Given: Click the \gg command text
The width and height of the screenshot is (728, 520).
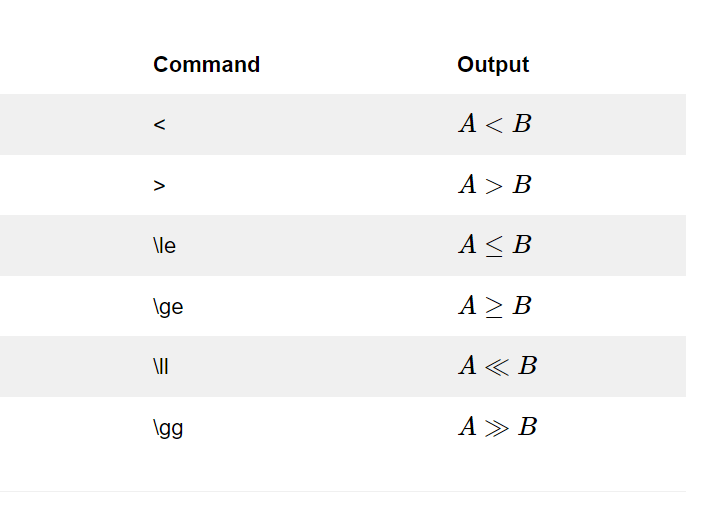Looking at the screenshot, I should point(168,428).
